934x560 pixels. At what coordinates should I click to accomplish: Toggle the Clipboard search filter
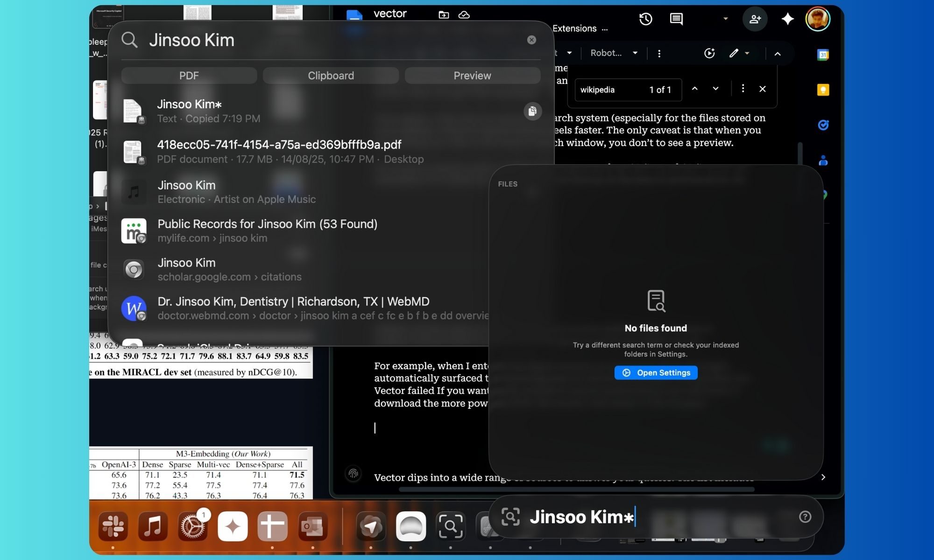click(331, 75)
